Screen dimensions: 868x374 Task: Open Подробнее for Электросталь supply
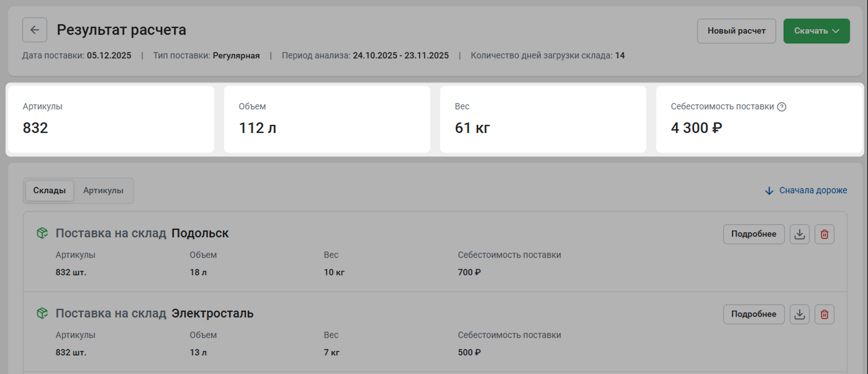753,314
